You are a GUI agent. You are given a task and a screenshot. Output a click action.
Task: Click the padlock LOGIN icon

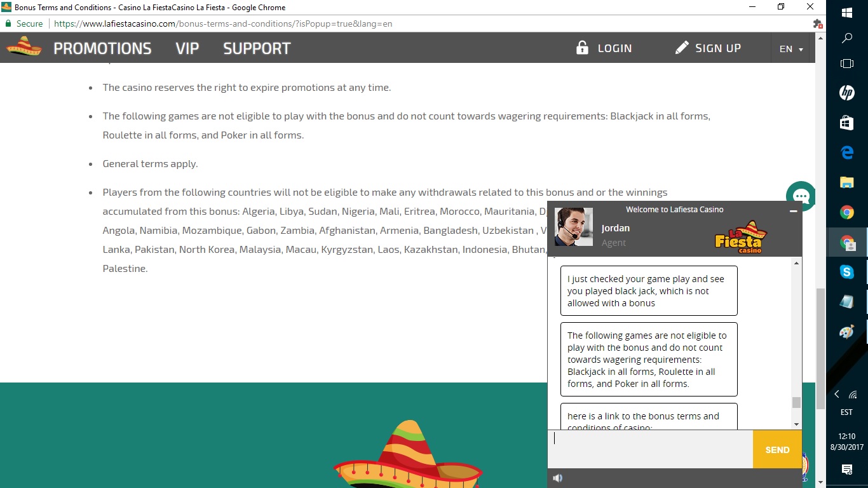582,48
